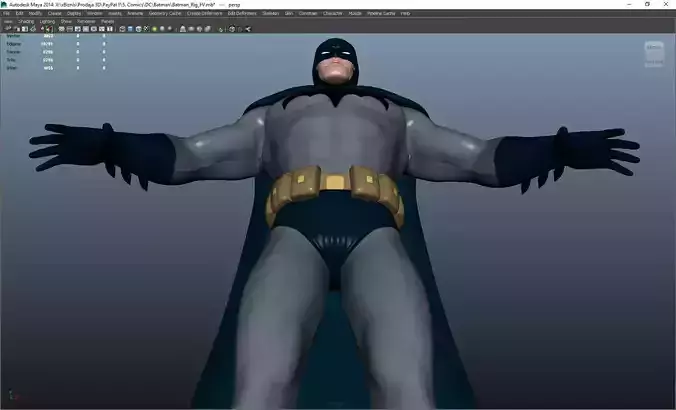Click the Edges label in poly count HUD
Image resolution: width=676 pixels, height=410 pixels.
(x=13, y=44)
